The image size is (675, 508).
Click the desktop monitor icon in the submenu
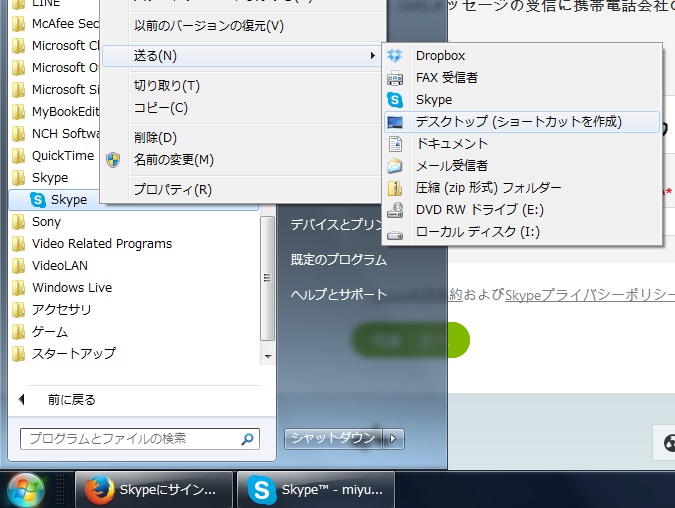coord(395,122)
